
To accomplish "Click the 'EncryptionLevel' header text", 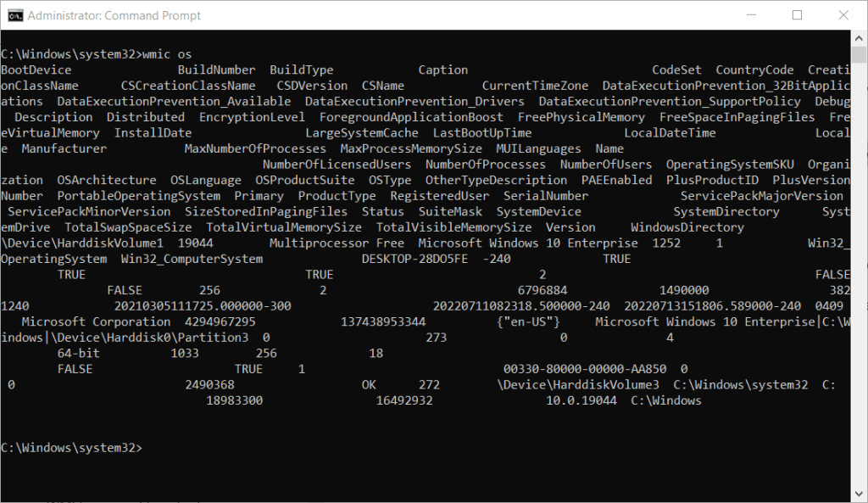I will pos(252,117).
